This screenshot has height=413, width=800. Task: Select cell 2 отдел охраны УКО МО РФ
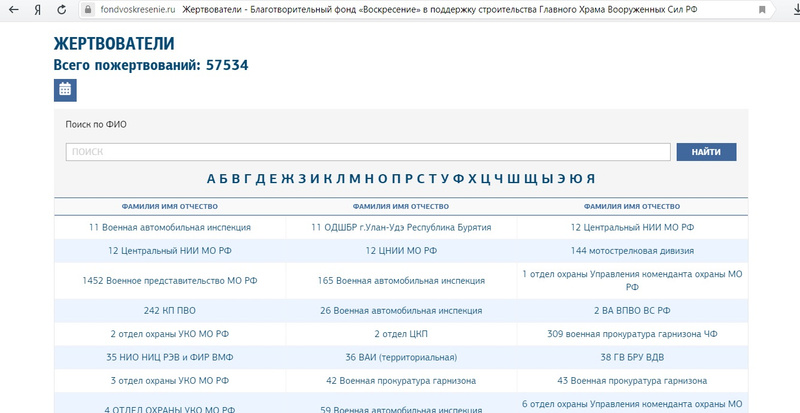[170, 334]
